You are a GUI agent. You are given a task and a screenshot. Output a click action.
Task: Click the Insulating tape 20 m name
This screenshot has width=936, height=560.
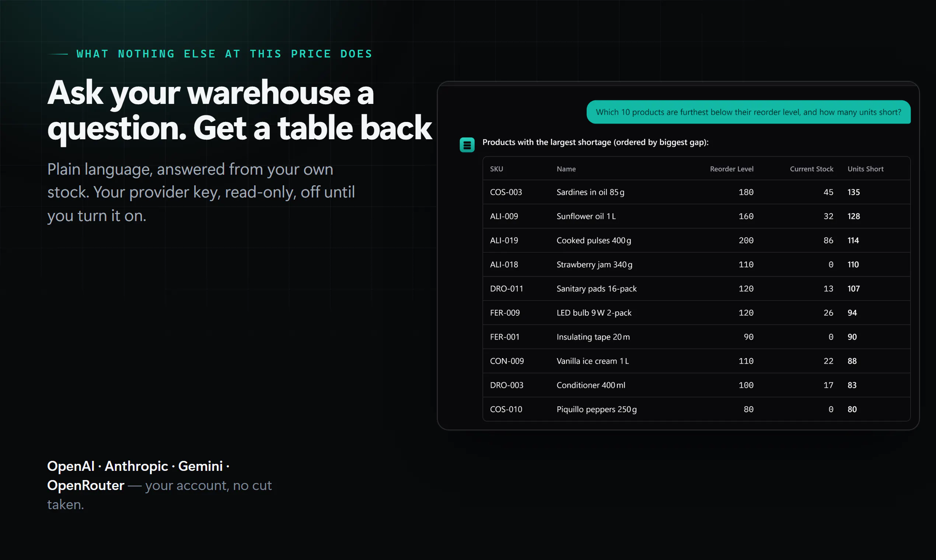593,337
